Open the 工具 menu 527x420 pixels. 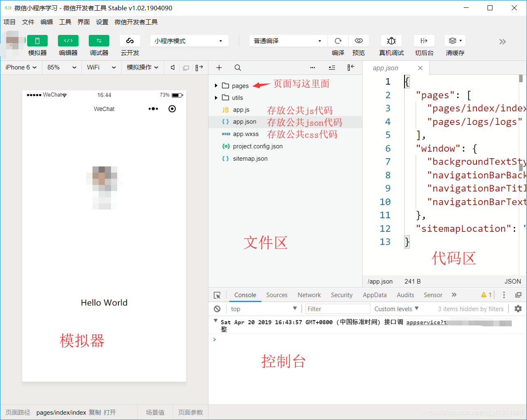[65, 22]
